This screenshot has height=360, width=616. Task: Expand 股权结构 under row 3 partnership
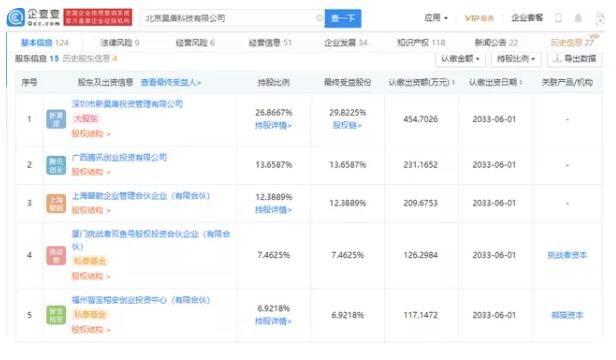(91, 211)
